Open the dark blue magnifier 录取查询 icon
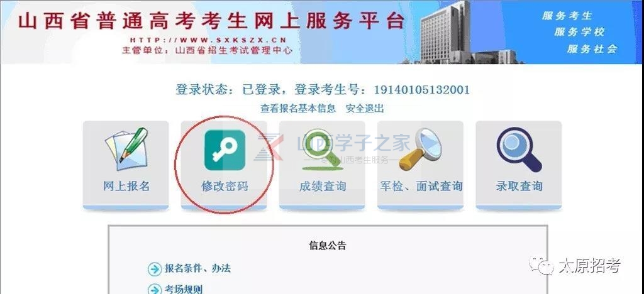 tap(519, 150)
